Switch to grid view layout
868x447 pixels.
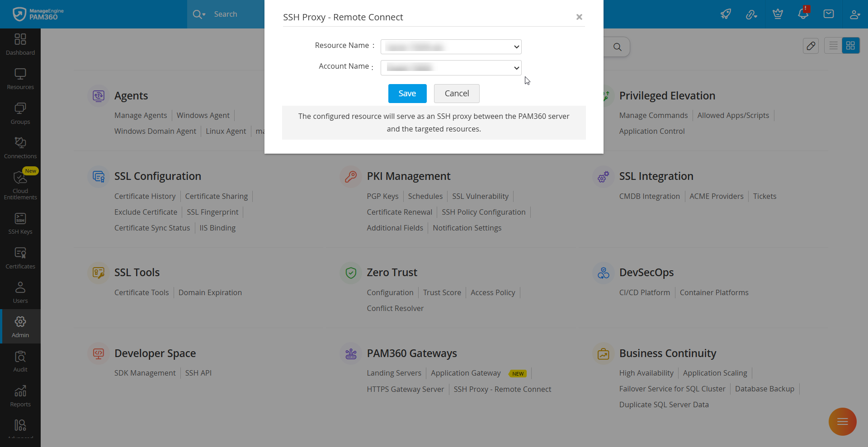coord(850,46)
